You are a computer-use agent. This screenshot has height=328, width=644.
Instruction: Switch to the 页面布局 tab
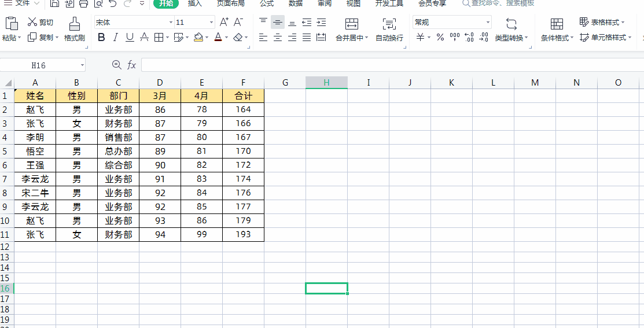(x=230, y=3)
